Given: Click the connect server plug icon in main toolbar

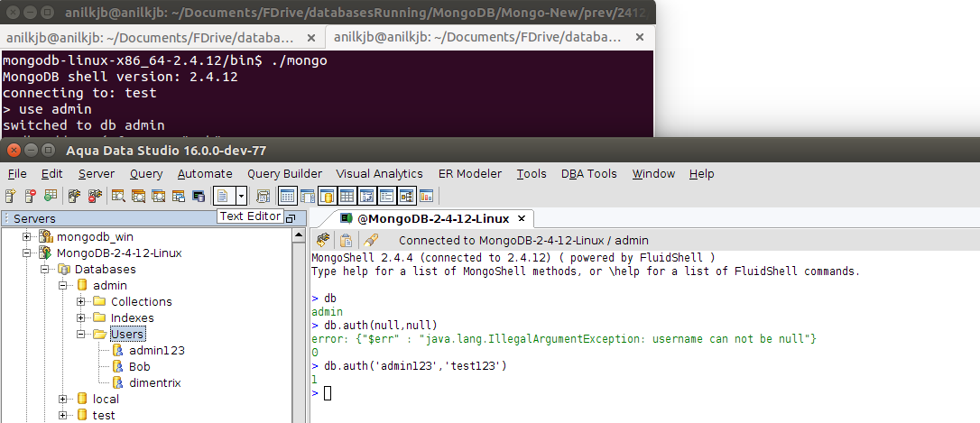Looking at the screenshot, I should pyautogui.click(x=75, y=196).
